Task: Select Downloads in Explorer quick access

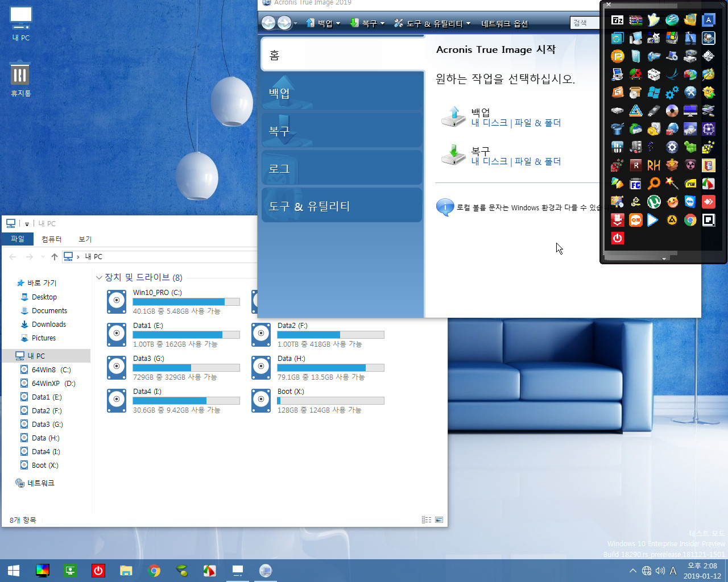Action: tap(49, 325)
